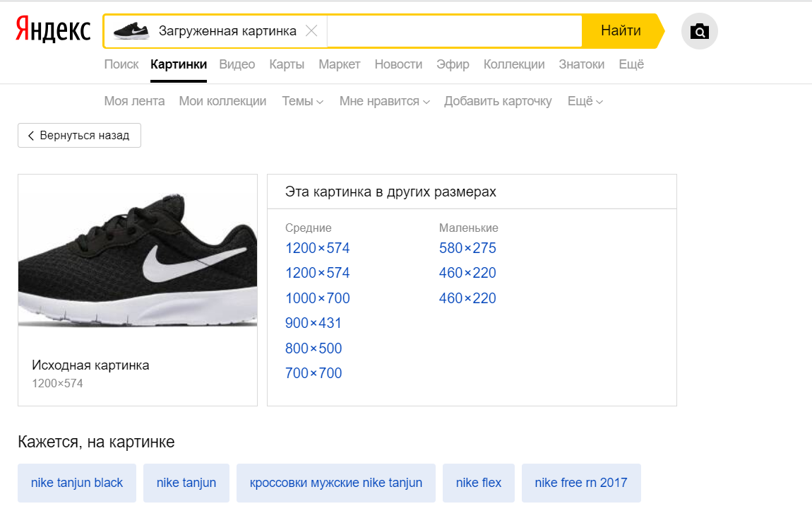Open the 700×700 size link
This screenshot has height=523, width=812.
tap(314, 373)
